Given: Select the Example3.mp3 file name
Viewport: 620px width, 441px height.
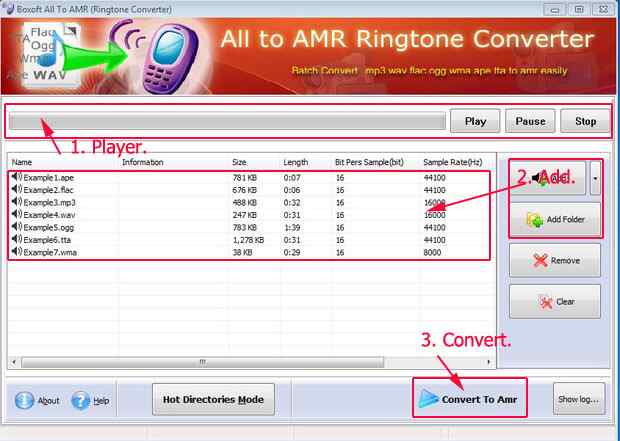Looking at the screenshot, I should coord(49,203).
